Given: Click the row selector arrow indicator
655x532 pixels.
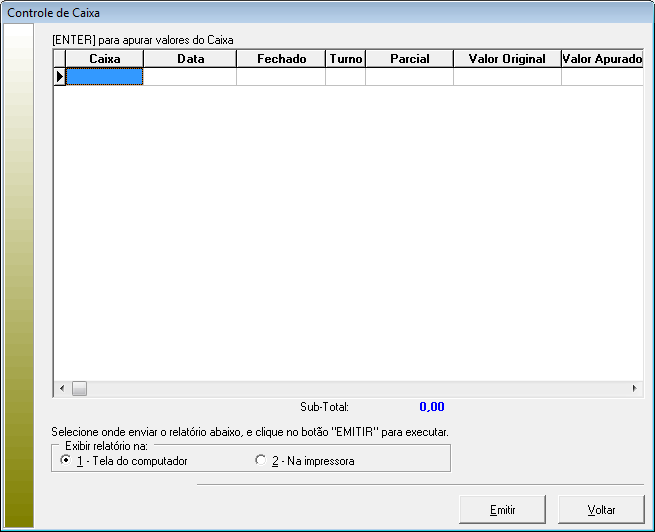Looking at the screenshot, I should click(59, 77).
